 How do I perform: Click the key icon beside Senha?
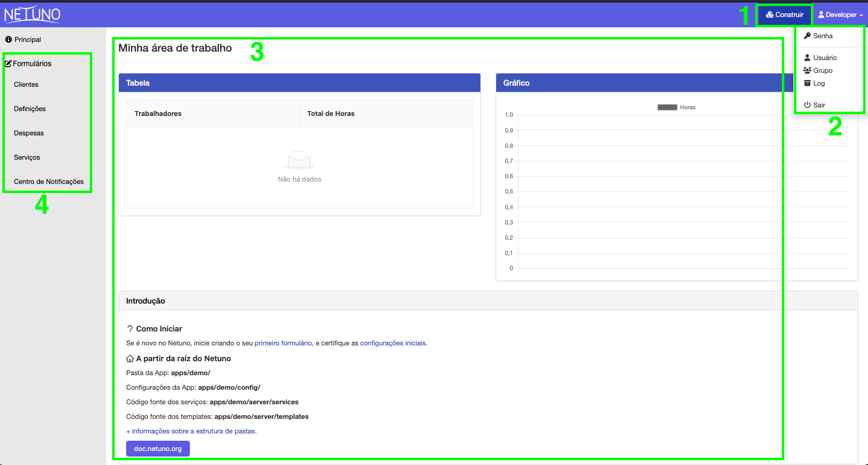pos(807,36)
